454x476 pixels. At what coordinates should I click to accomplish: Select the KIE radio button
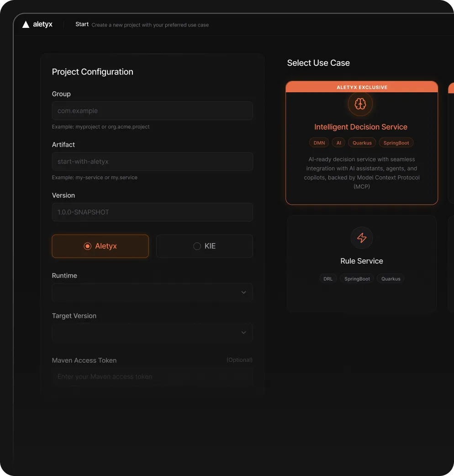pos(204,246)
